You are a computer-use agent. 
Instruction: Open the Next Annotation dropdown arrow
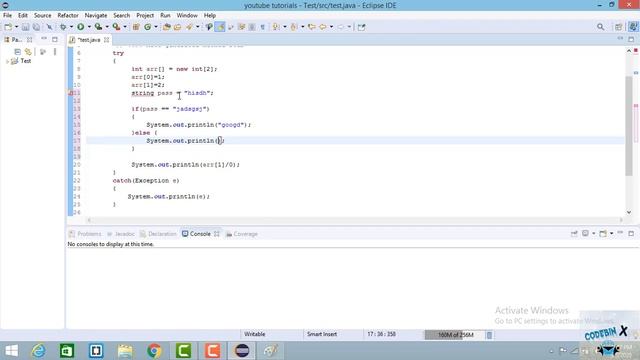point(284,27)
